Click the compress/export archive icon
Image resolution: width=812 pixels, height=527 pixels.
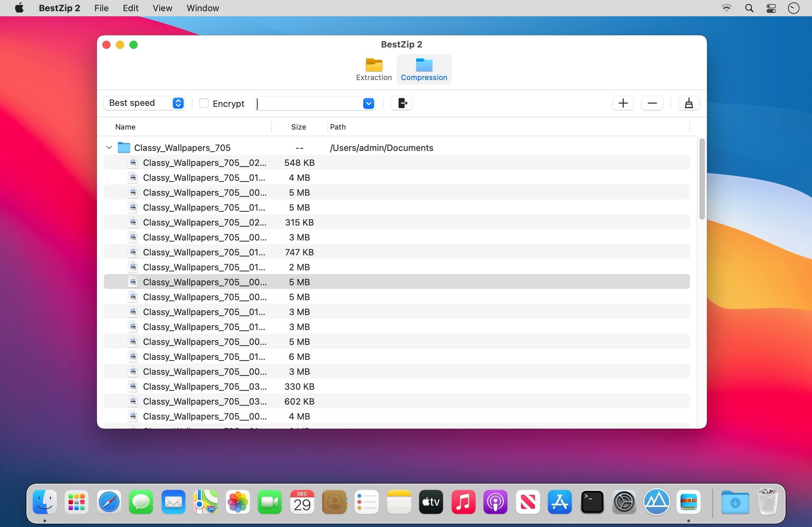click(402, 103)
